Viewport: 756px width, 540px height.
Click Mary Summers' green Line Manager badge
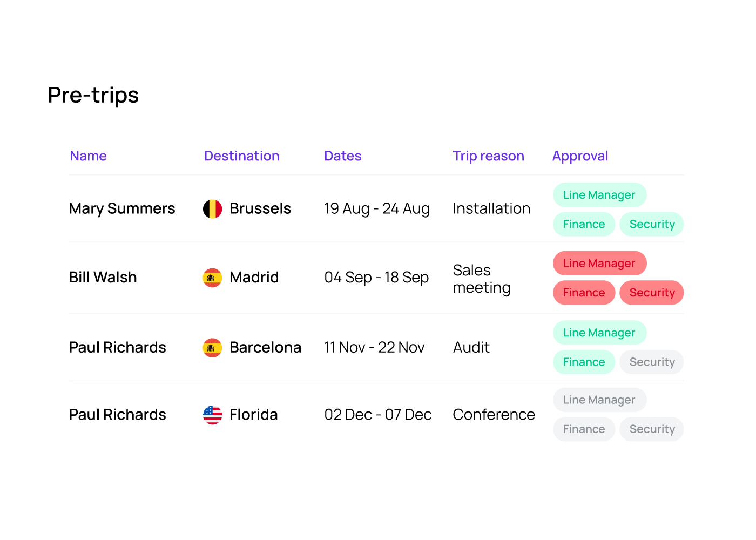coord(599,195)
